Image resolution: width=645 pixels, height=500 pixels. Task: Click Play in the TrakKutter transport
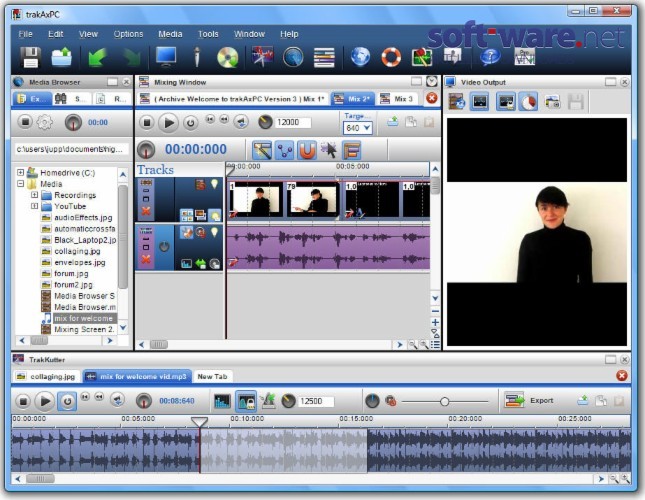click(45, 401)
